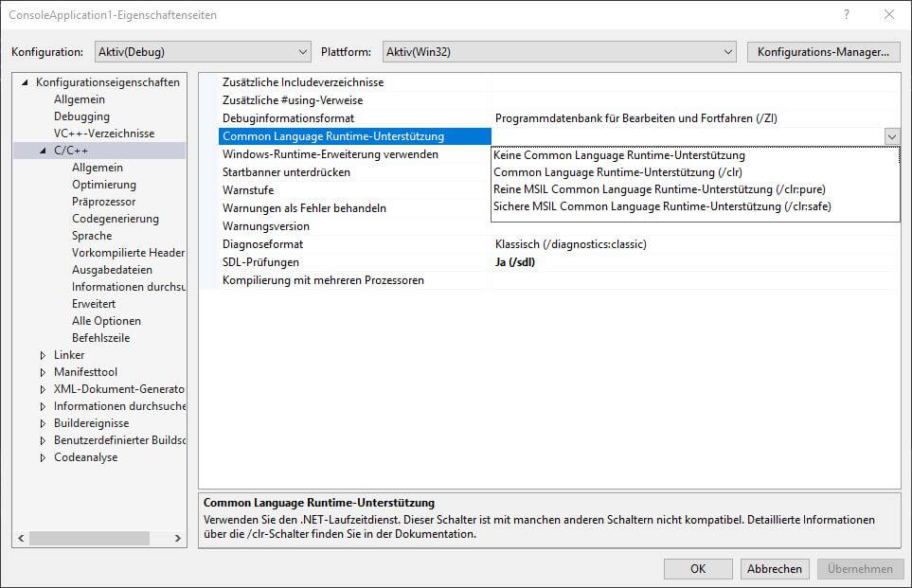Close the Common Language Runtime dropdown arrow
The width and height of the screenshot is (912, 588).
[891, 136]
